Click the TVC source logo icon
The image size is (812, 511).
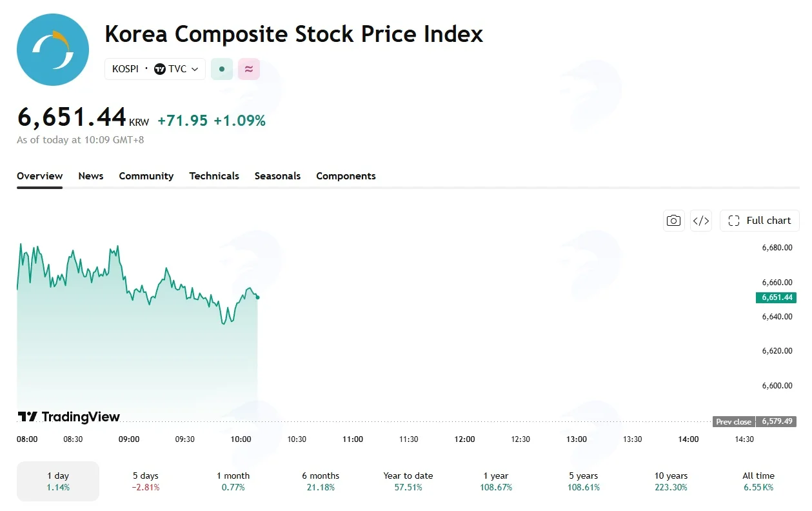point(160,69)
